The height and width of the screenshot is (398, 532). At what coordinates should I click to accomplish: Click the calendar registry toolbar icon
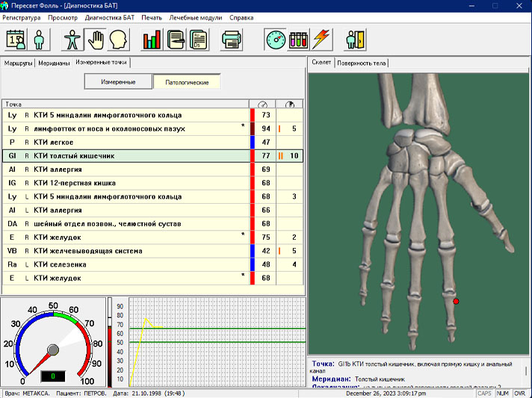[x=16, y=38]
